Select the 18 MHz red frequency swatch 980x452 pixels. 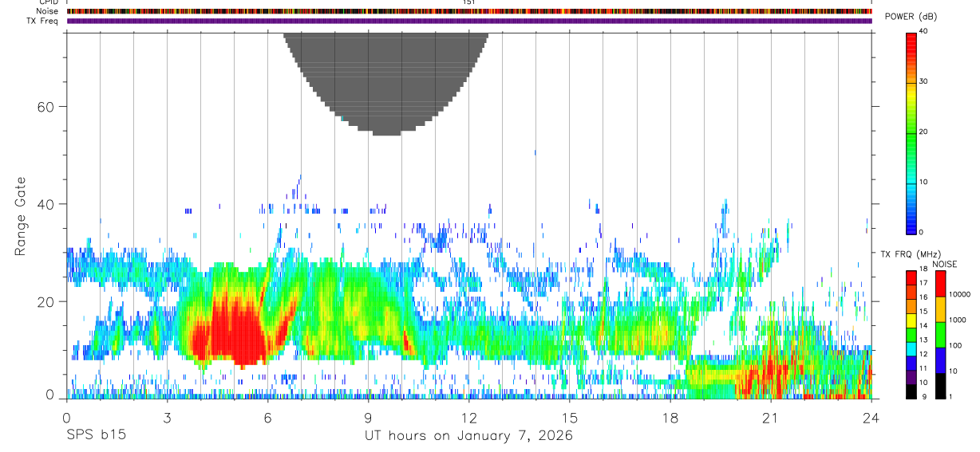[x=911, y=277]
